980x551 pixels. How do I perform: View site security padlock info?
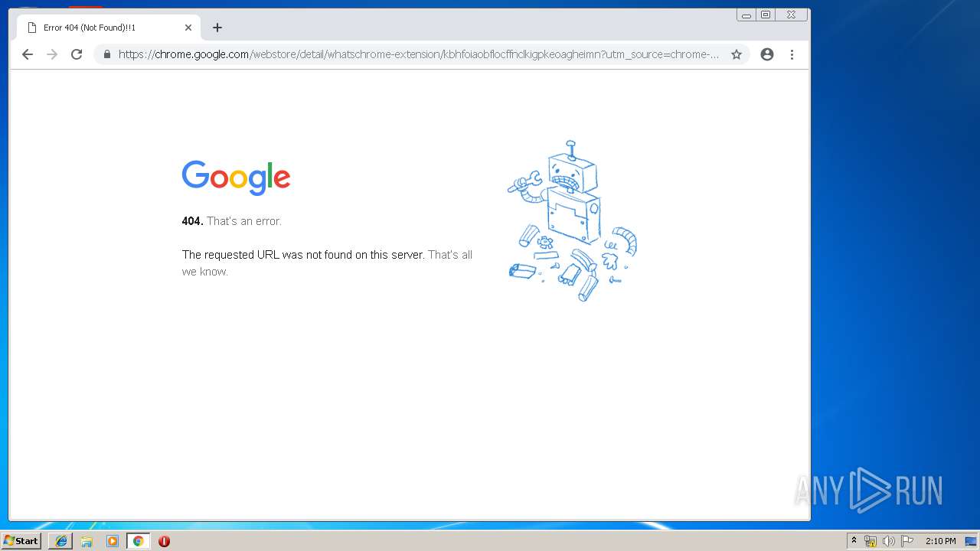[x=106, y=54]
